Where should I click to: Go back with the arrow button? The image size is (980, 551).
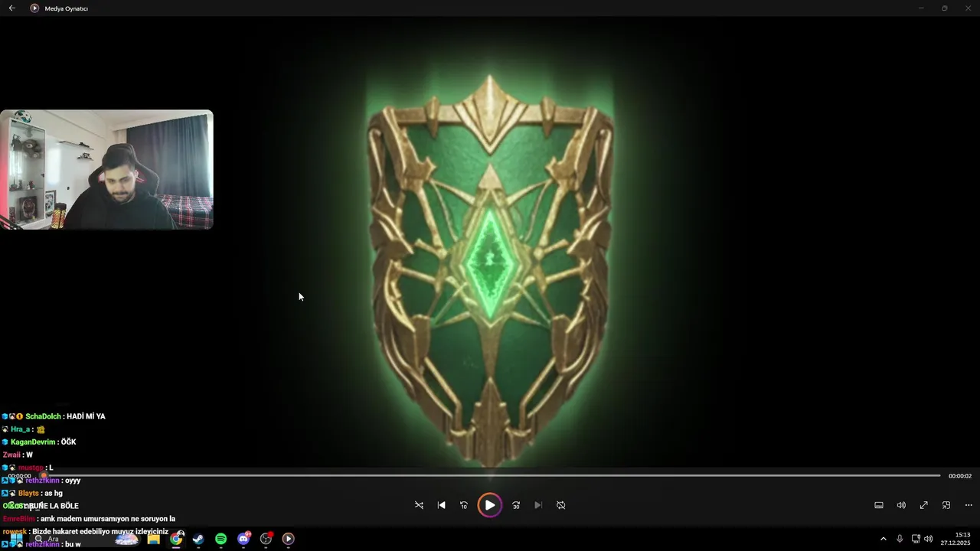click(x=11, y=8)
